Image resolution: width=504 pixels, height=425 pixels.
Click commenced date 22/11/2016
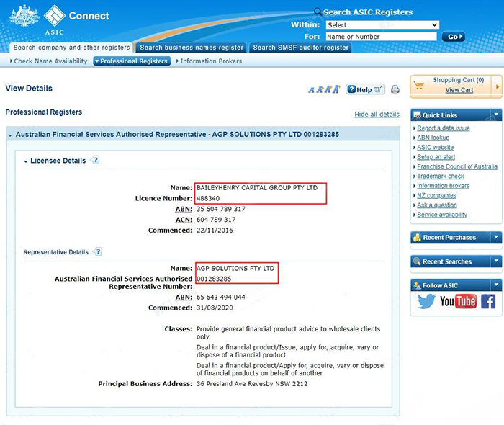point(215,231)
